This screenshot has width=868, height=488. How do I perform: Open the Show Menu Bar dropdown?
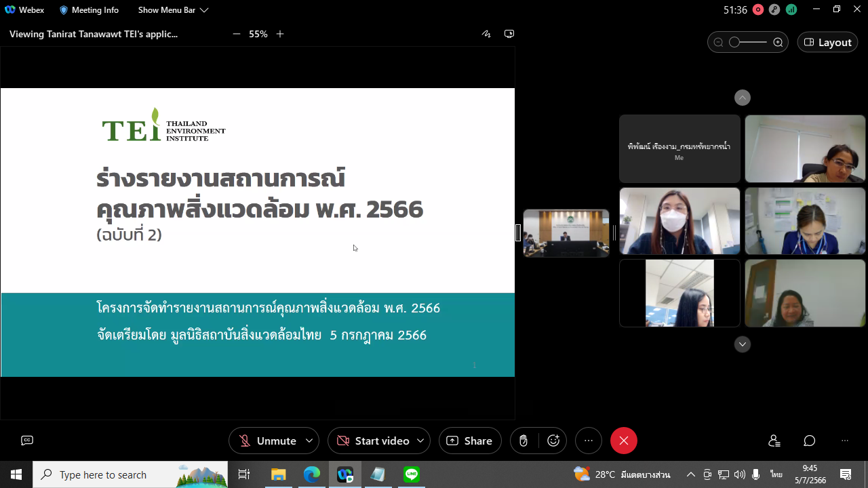[x=173, y=10]
